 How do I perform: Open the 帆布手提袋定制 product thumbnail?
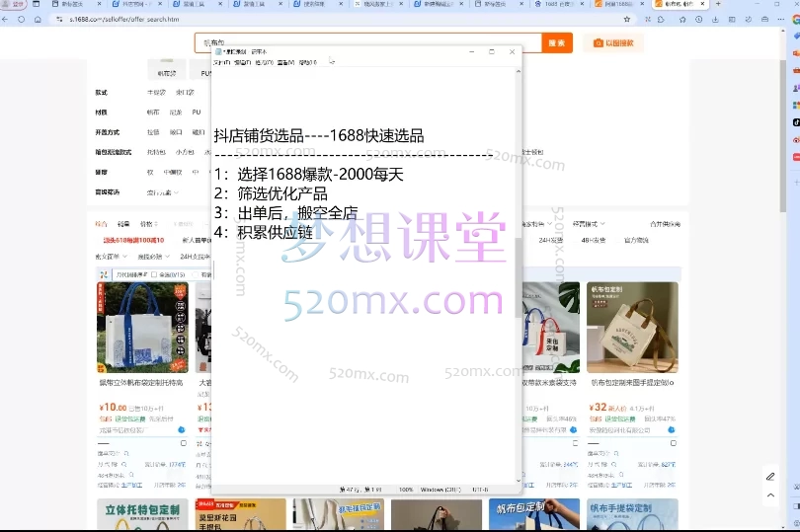(x=632, y=514)
